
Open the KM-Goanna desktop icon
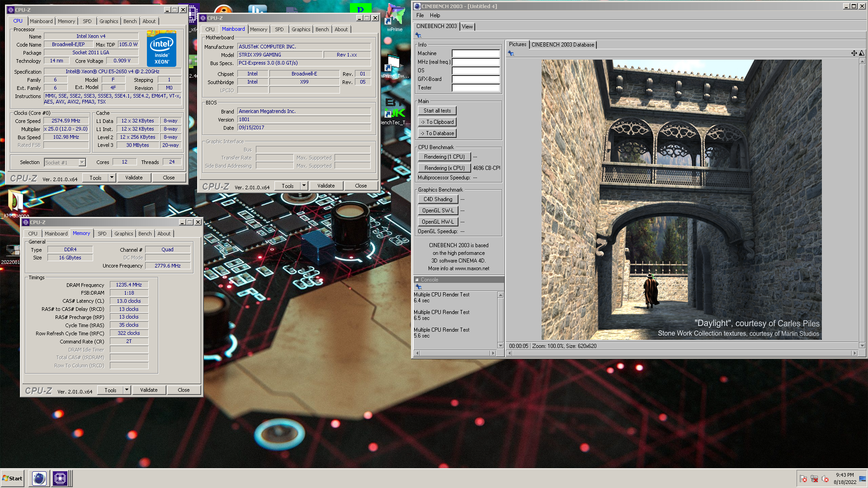(x=16, y=204)
